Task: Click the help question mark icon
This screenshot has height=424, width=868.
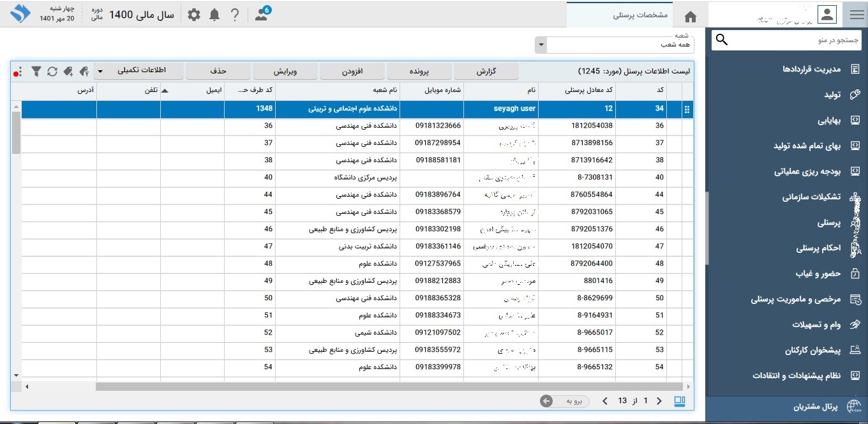Action: (235, 15)
